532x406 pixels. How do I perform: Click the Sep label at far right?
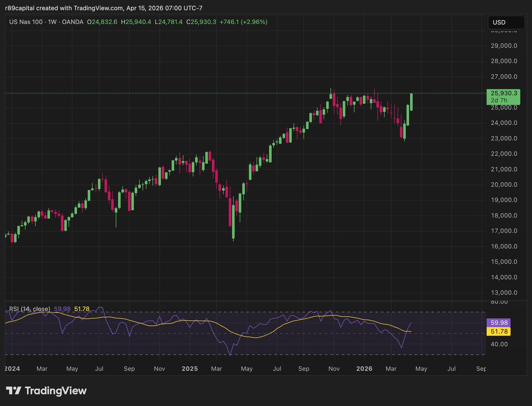481,369
